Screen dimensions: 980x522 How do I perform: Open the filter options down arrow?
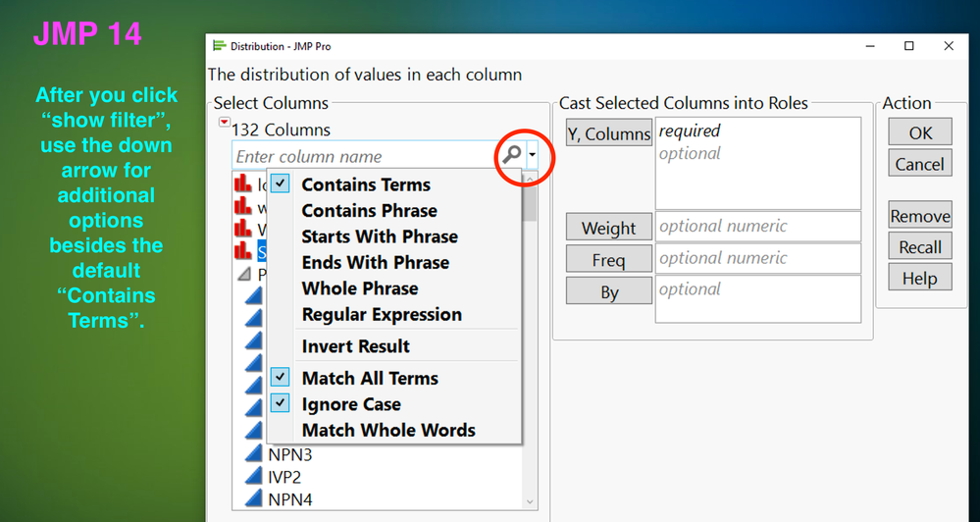[x=533, y=155]
